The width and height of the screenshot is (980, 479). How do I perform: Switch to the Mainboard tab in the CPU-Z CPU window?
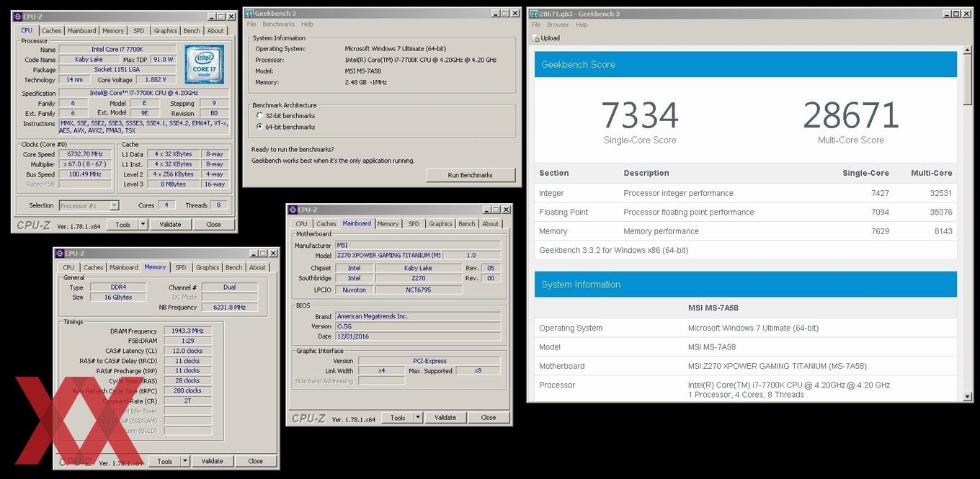tap(81, 30)
